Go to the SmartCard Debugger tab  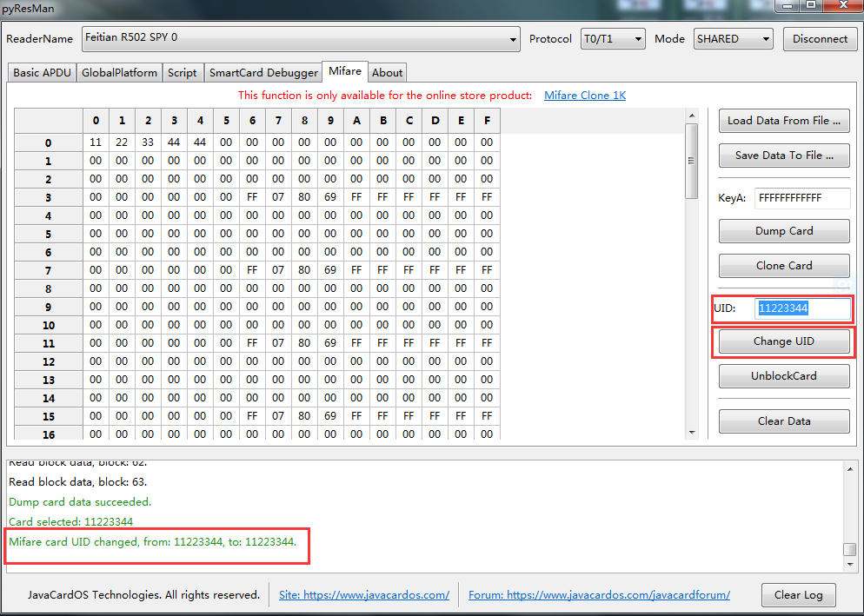click(263, 73)
